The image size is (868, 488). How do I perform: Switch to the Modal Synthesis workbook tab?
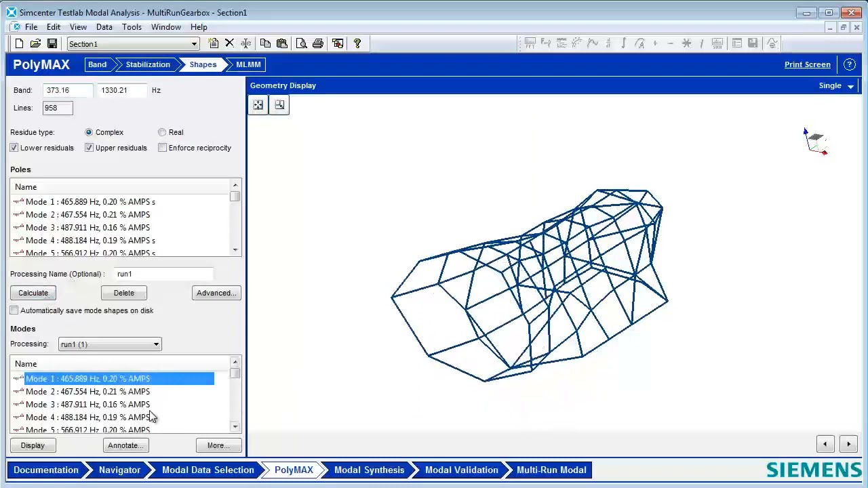369,470
